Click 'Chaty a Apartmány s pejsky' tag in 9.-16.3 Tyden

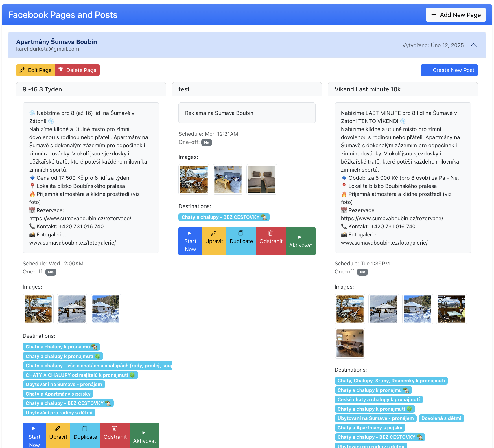[58, 394]
